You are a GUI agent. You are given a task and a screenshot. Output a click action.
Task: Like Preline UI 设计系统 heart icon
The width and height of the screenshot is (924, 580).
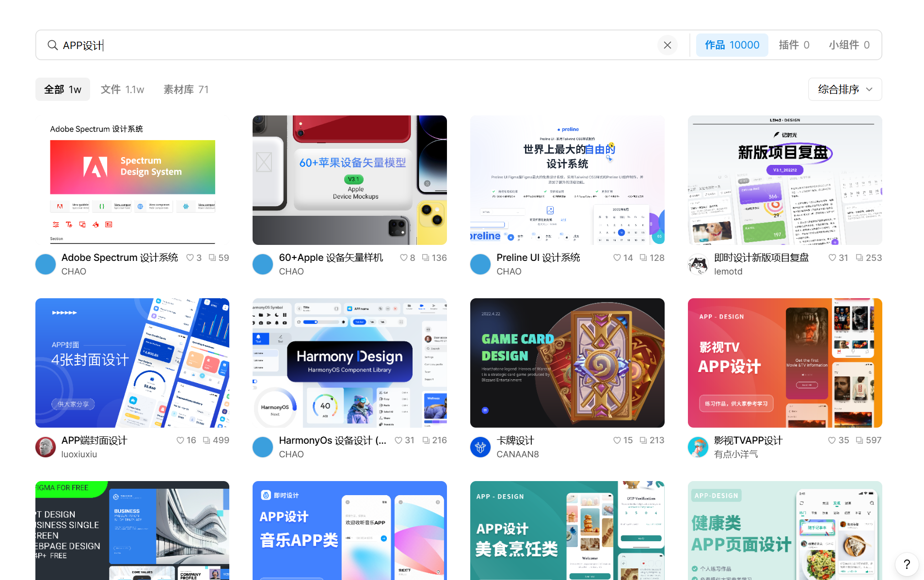617,258
